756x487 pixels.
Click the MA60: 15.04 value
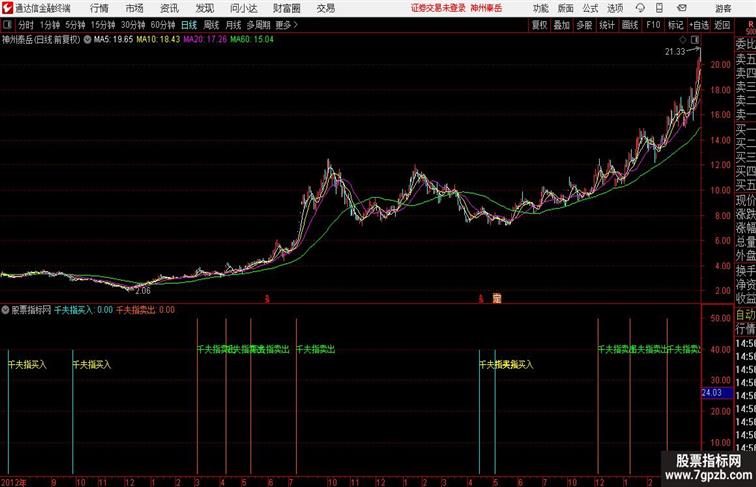point(252,40)
